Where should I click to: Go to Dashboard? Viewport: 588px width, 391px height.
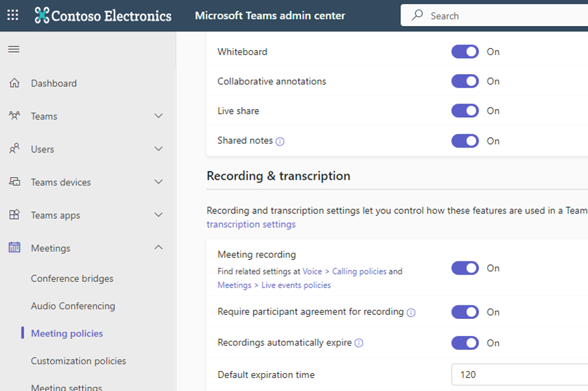pyautogui.click(x=53, y=83)
